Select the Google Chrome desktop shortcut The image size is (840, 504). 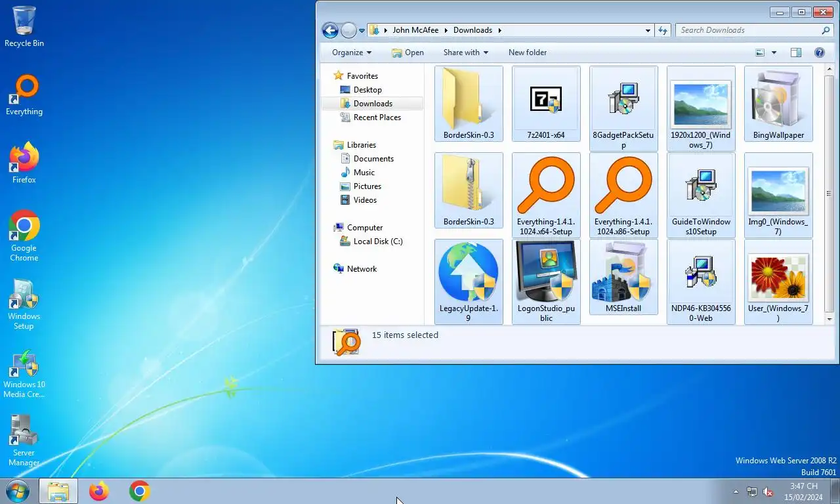tap(24, 236)
